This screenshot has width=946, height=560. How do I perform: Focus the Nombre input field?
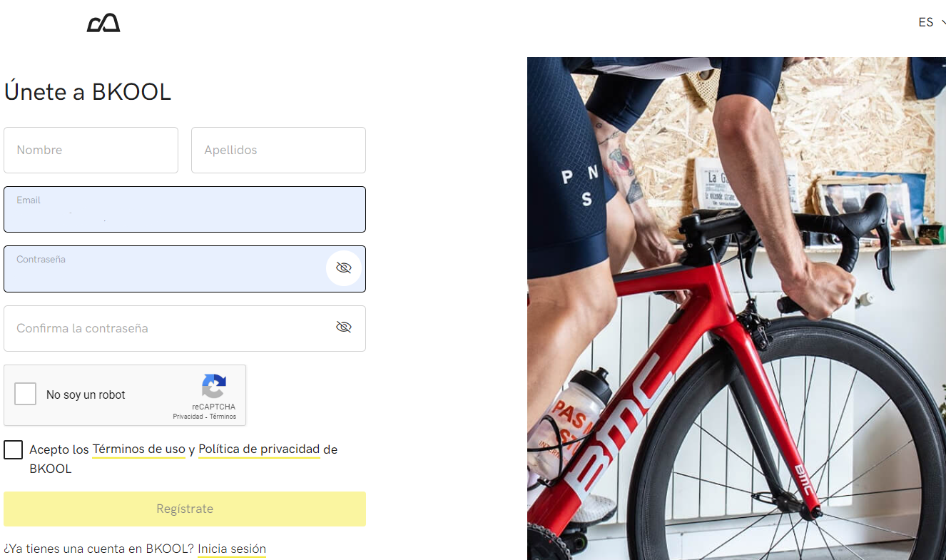point(91,150)
